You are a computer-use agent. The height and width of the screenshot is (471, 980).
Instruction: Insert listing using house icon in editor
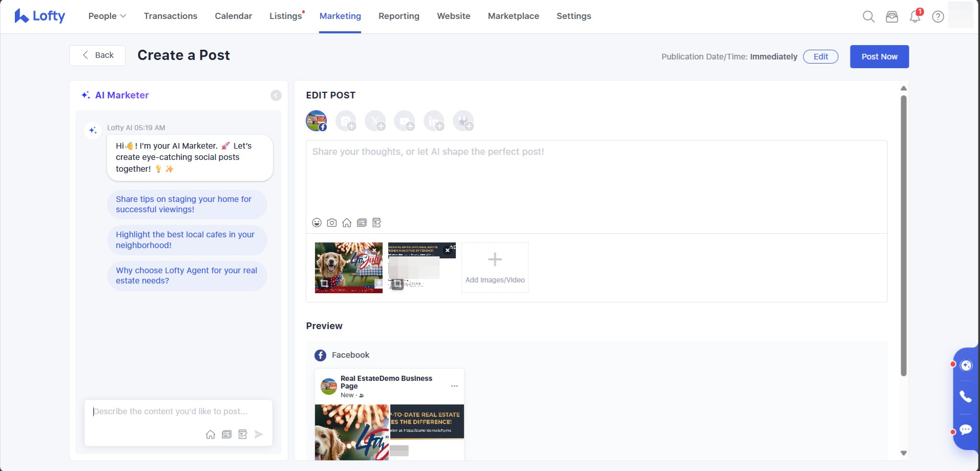click(347, 222)
